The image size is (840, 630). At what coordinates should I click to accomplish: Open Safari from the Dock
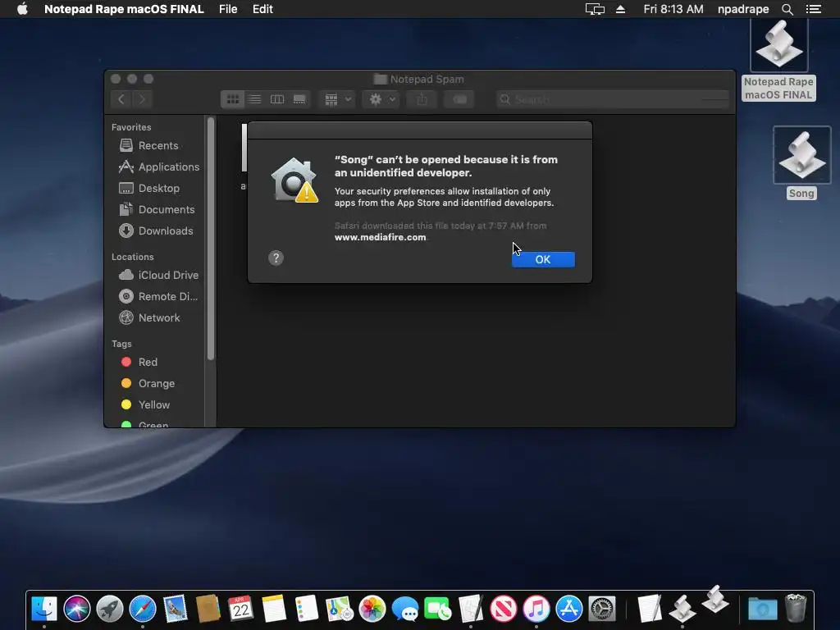tap(143, 609)
